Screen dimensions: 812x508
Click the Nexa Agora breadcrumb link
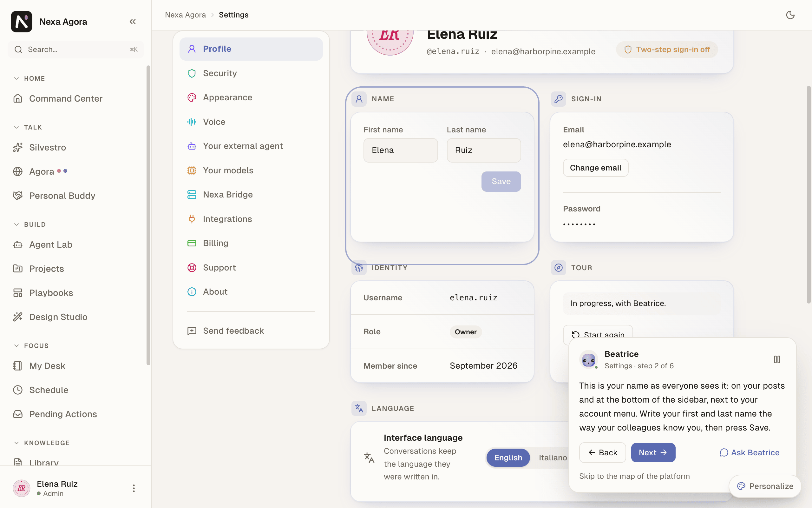pos(185,15)
